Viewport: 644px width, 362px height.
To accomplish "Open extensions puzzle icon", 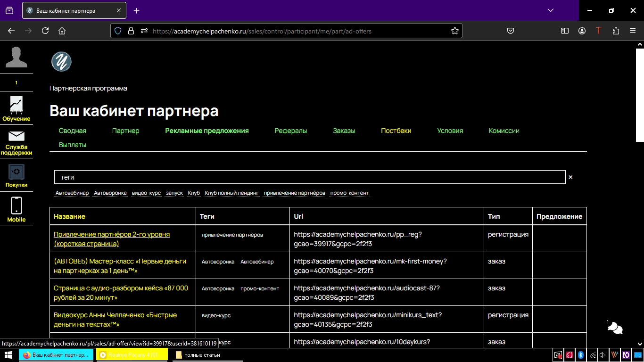I will point(616,31).
